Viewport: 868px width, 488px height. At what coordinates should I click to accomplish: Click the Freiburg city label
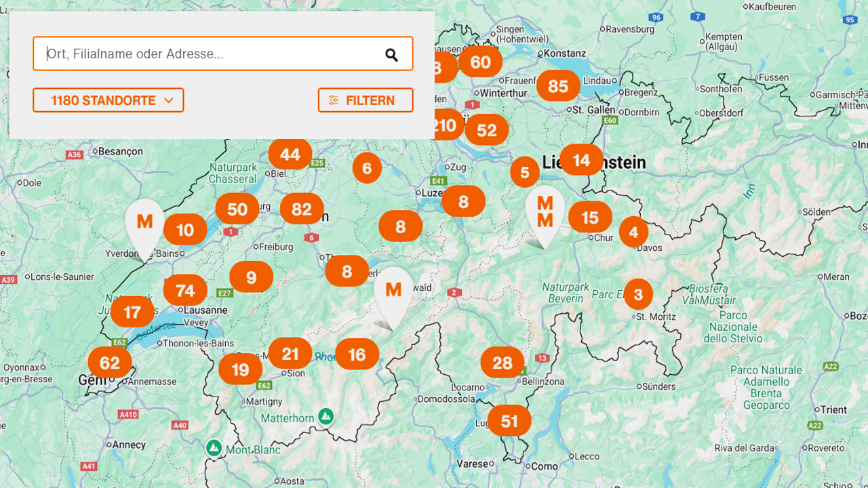[276, 247]
